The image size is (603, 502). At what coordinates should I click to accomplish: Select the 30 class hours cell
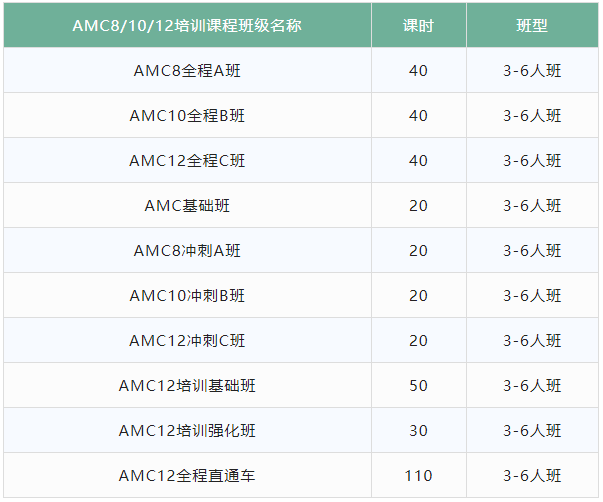(418, 431)
